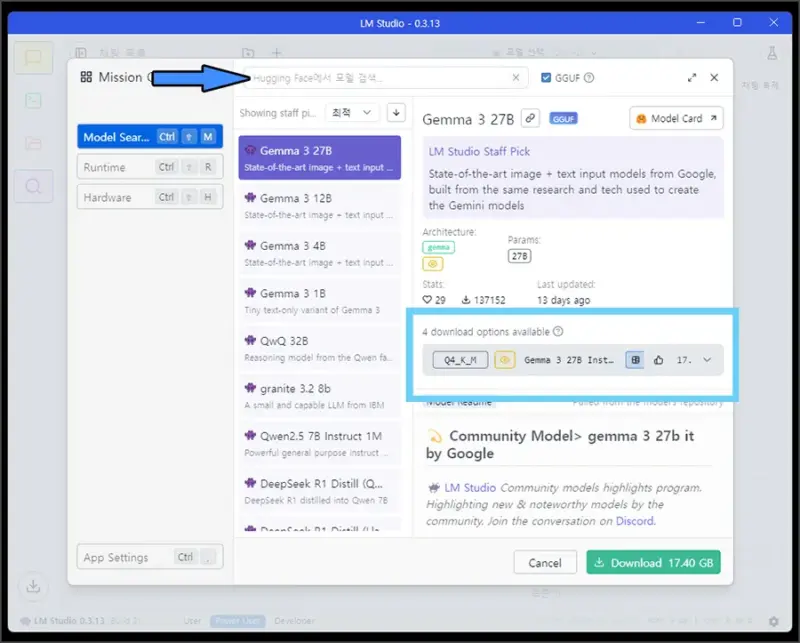Open the App Settings tab
The image size is (800, 643).
point(150,557)
